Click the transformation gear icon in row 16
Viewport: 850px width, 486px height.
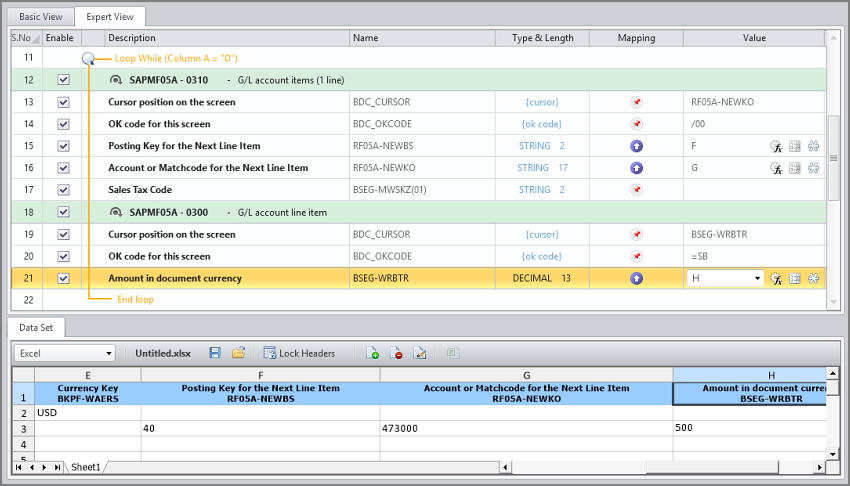click(814, 168)
